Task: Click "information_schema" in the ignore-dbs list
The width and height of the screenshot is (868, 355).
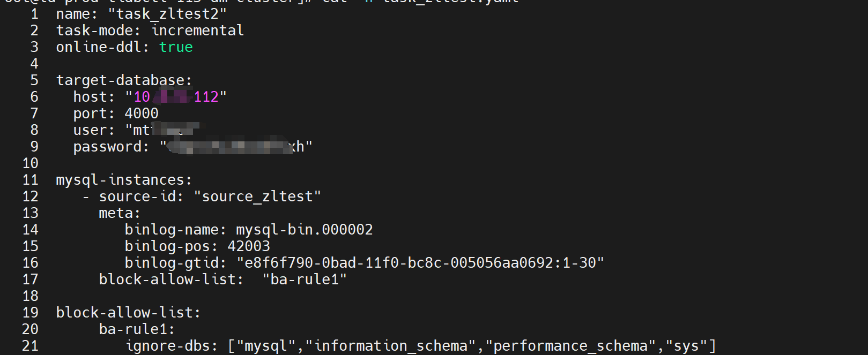Action: pyautogui.click(x=390, y=346)
